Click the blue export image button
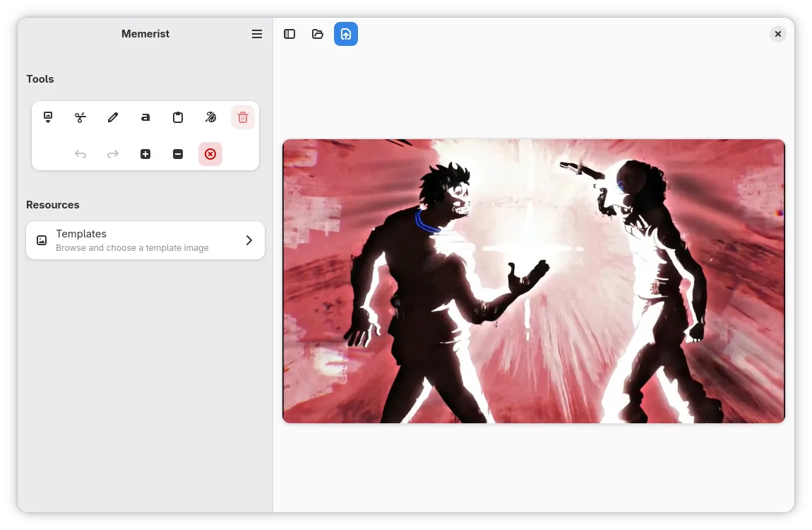 [x=346, y=34]
